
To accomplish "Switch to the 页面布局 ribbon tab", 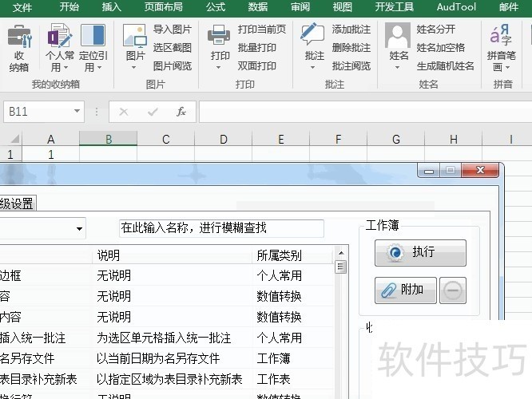I will click(x=163, y=7).
